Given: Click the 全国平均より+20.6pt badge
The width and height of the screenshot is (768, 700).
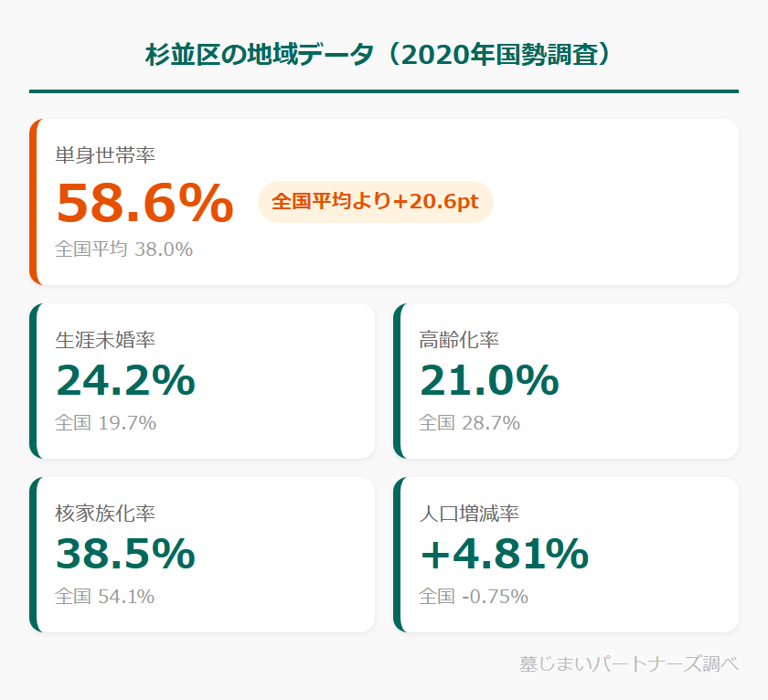Looking at the screenshot, I should [x=375, y=202].
